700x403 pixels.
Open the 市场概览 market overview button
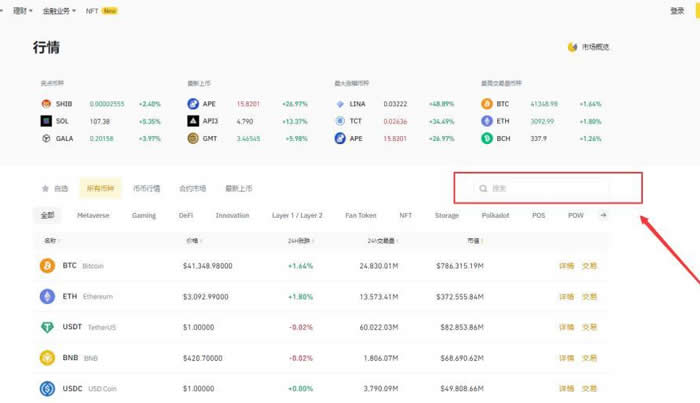(589, 47)
